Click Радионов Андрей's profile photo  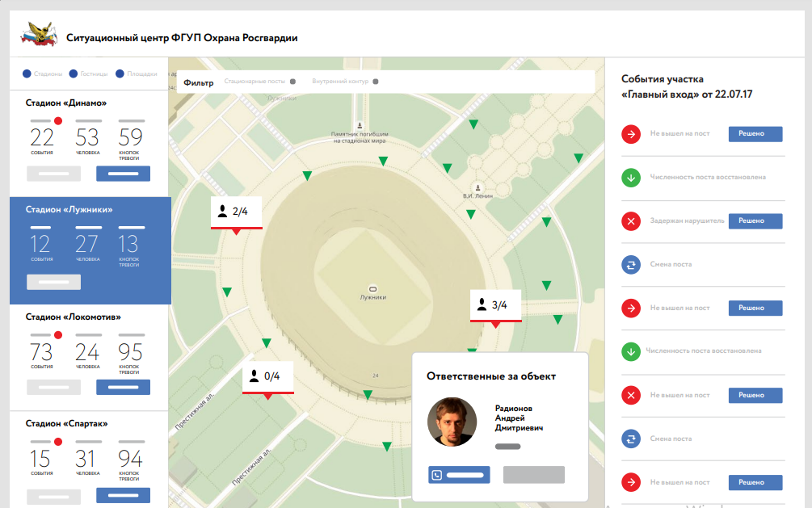(451, 422)
